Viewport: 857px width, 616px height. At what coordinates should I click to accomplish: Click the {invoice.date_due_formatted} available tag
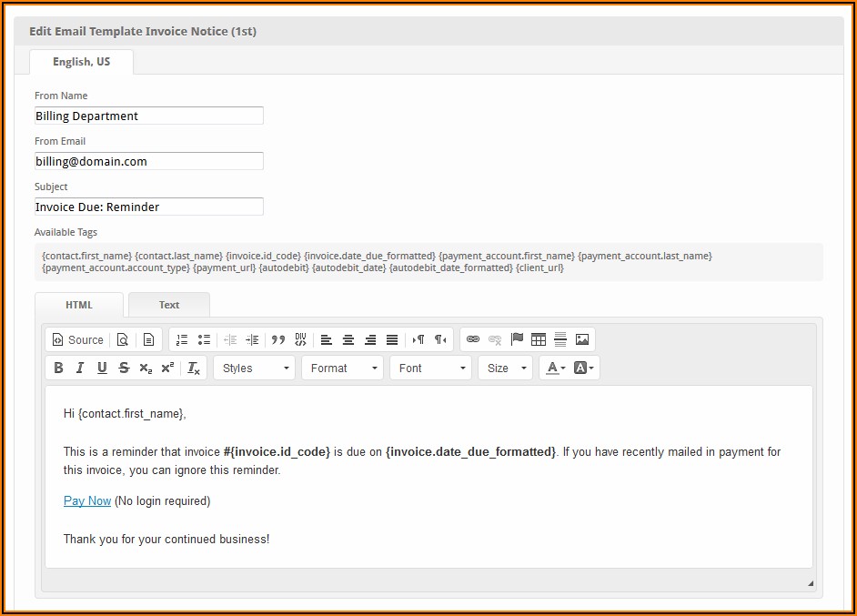point(370,256)
